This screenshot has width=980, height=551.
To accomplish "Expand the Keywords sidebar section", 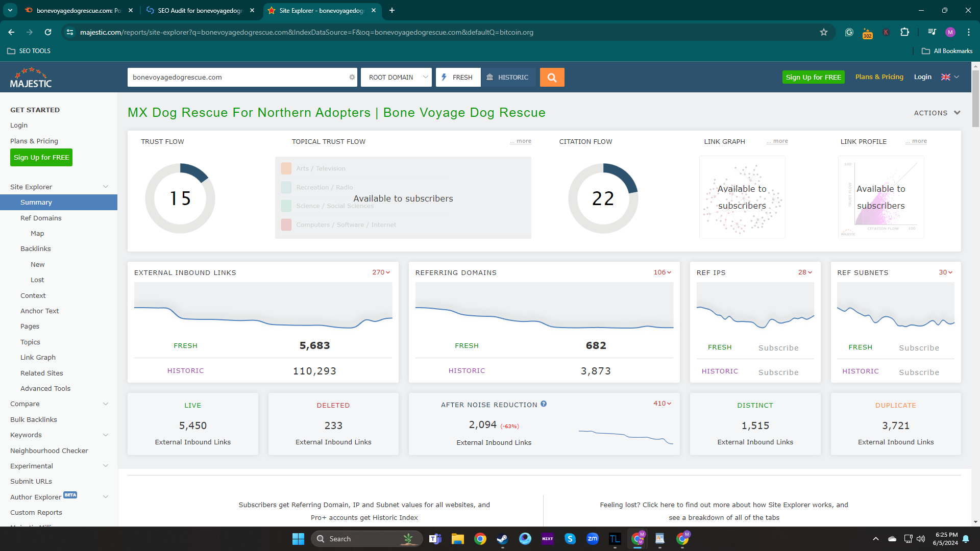I will point(106,435).
